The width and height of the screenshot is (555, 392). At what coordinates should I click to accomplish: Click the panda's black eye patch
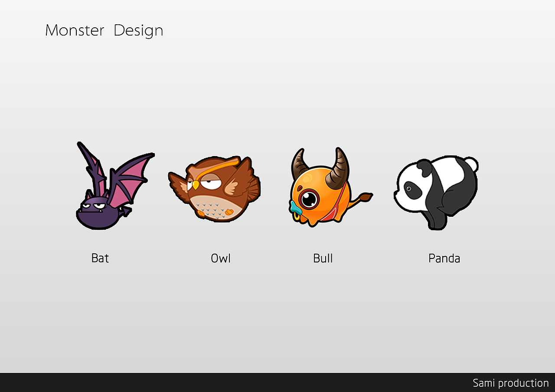[412, 189]
